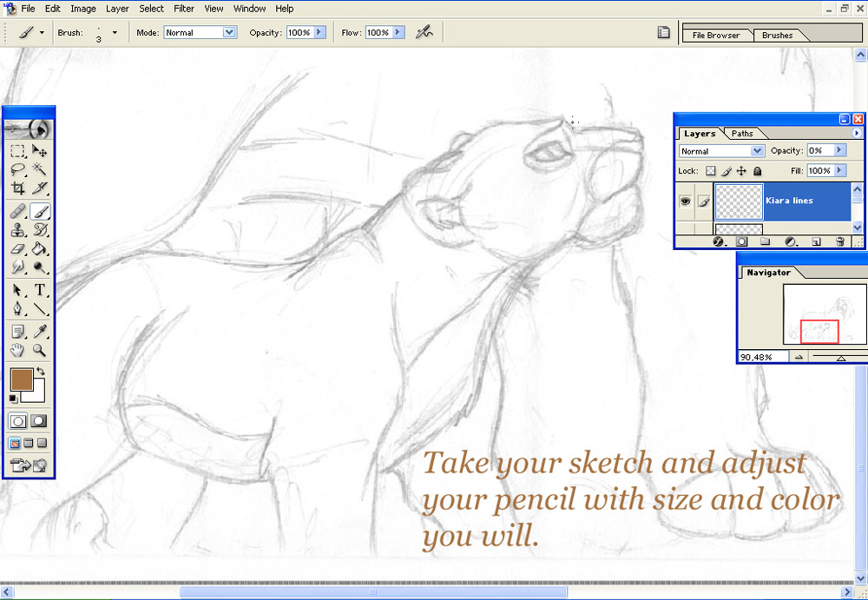Screen dimensions: 868x600
Task: Open the Filter menu
Action: tap(184, 9)
